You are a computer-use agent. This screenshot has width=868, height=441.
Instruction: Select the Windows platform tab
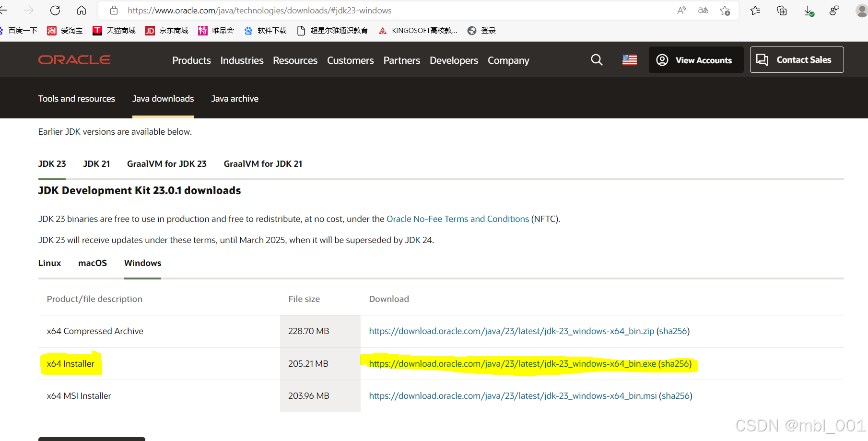pyautogui.click(x=142, y=263)
